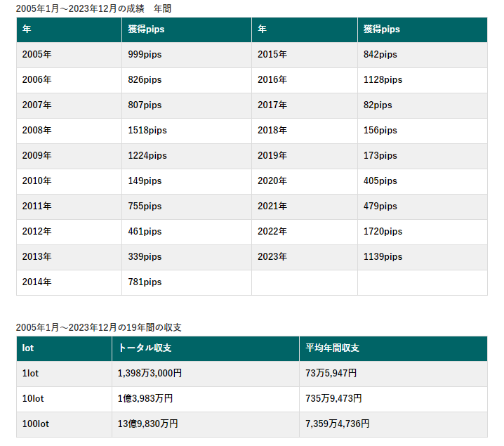Select the 100lot row label
Screen dimensions: 504x446
[35, 424]
